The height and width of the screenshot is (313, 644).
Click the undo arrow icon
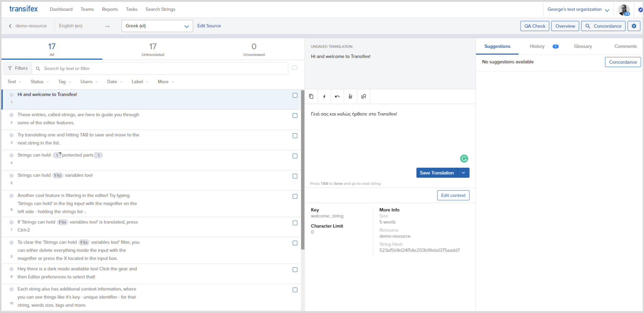pyautogui.click(x=337, y=96)
